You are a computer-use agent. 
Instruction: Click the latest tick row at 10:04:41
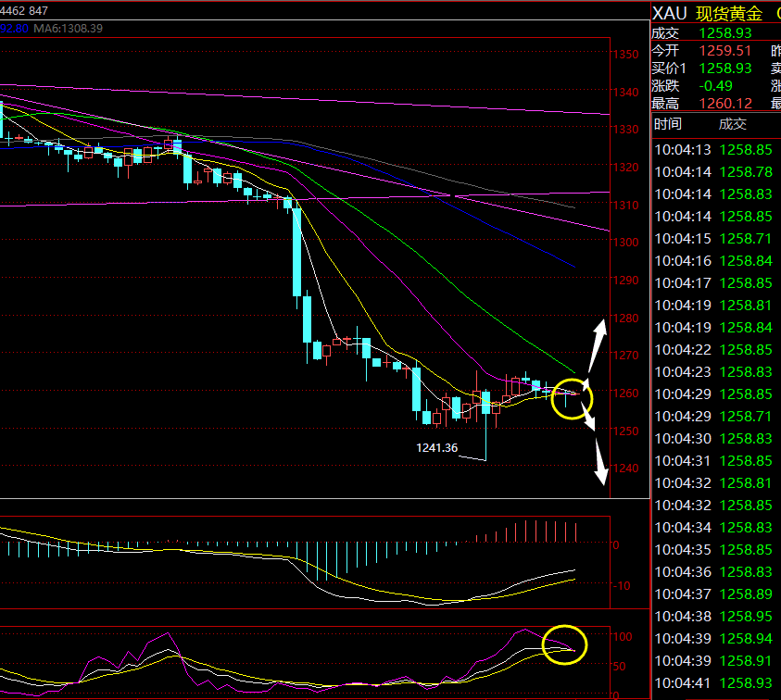[713, 682]
